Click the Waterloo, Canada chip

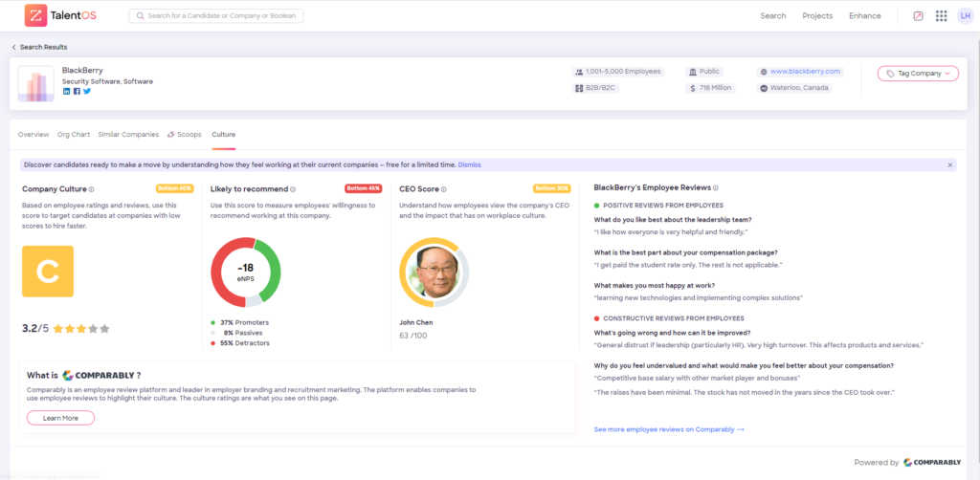pyautogui.click(x=794, y=88)
